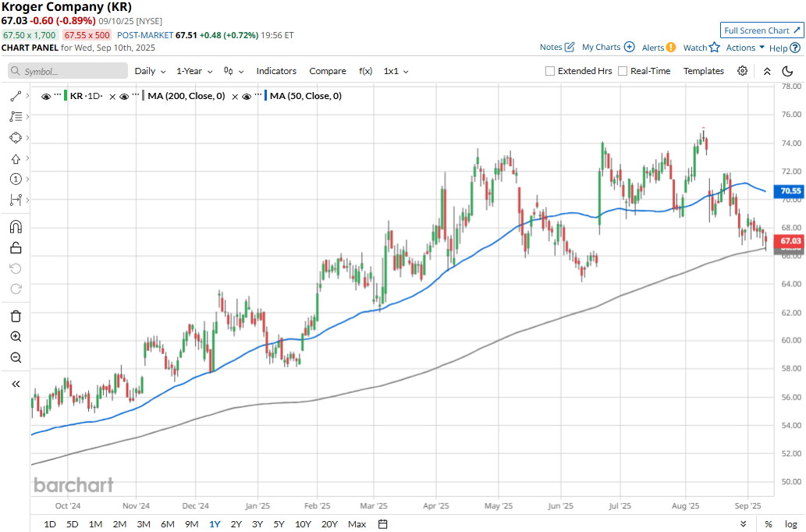Toggle the log scale
Screen dimensions: 806x532
pos(791,523)
